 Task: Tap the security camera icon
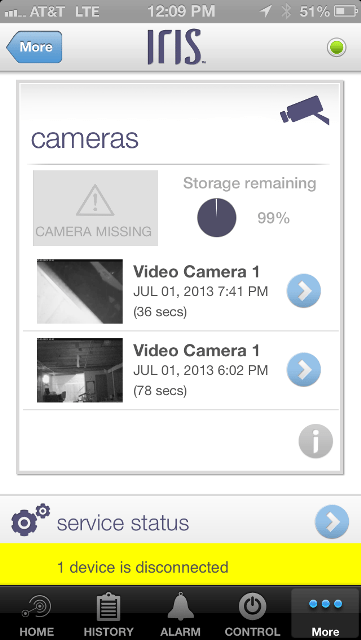tap(304, 110)
